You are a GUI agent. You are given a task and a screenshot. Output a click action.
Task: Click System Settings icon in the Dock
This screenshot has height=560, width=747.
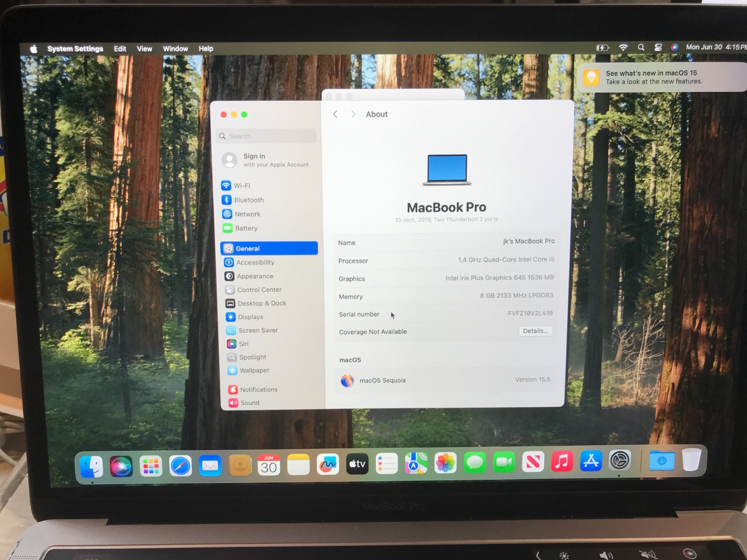620,461
